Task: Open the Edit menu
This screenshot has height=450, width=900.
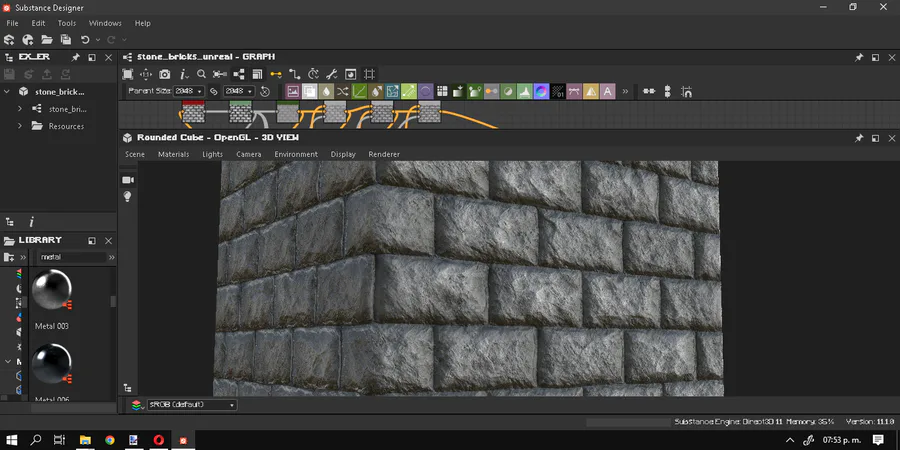Action: click(x=38, y=23)
